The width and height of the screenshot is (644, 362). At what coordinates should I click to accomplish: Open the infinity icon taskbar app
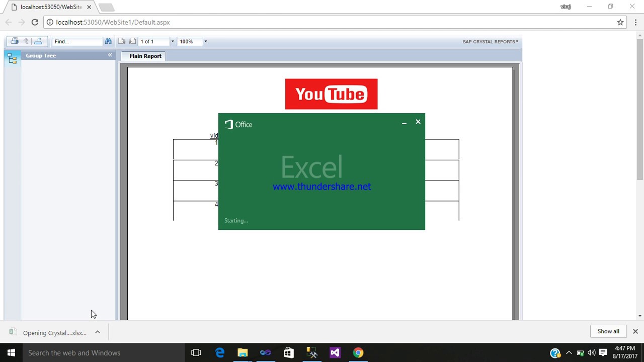coord(266,352)
